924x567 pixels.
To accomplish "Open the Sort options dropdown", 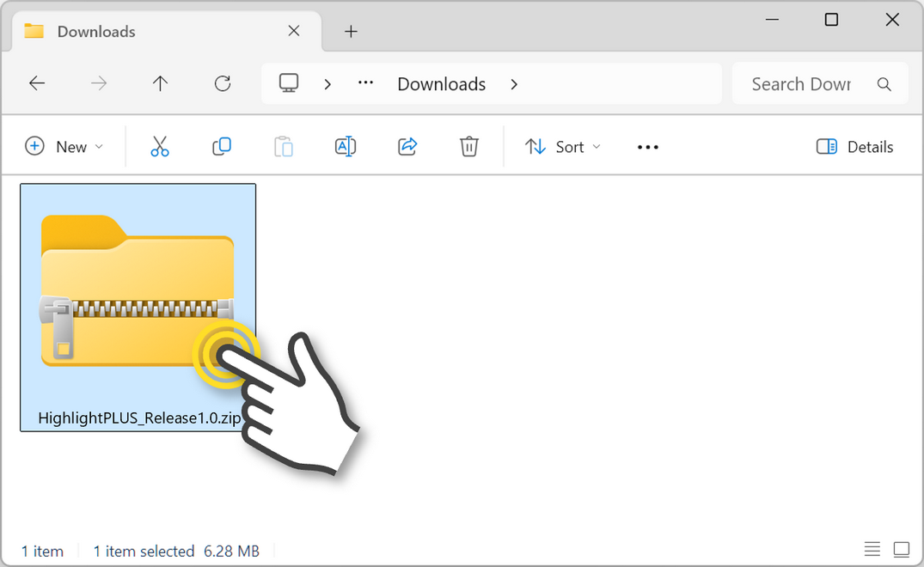I will [x=561, y=146].
